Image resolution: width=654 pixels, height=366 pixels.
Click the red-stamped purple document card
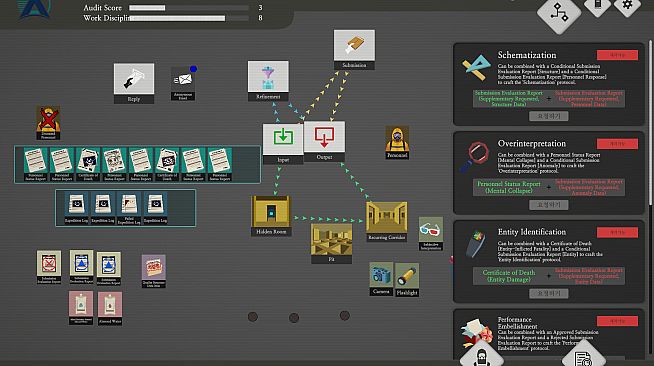click(x=153, y=271)
